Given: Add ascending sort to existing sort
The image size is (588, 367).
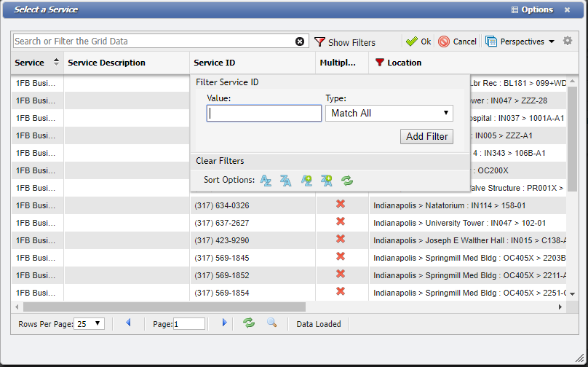Looking at the screenshot, I should tap(306, 180).
